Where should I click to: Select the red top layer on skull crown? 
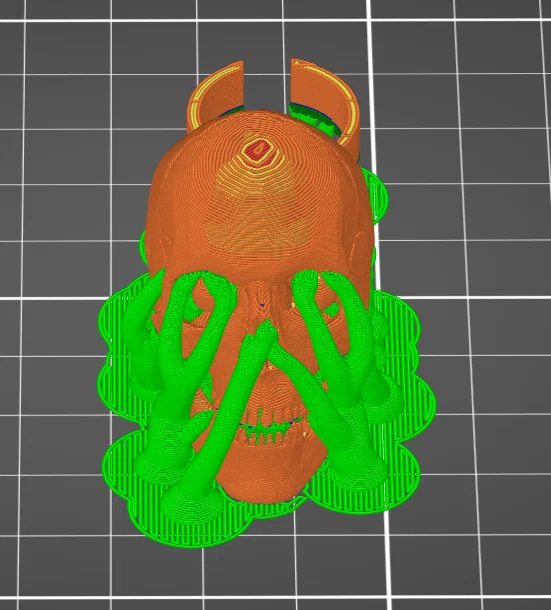pyautogui.click(x=257, y=150)
